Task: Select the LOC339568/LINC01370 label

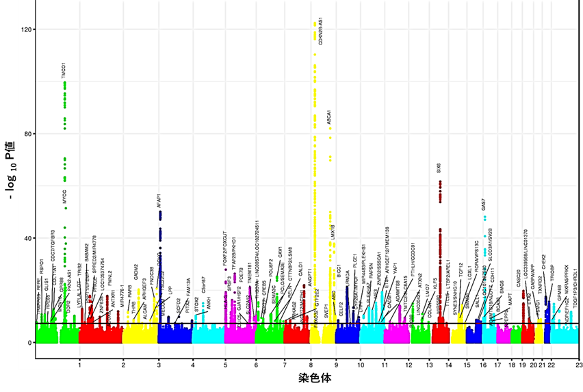Action: (x=525, y=252)
